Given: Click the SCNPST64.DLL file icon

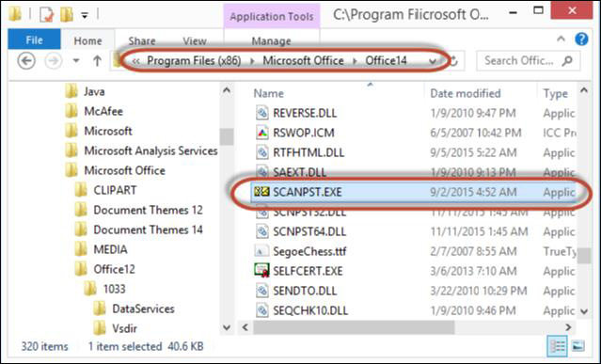Looking at the screenshot, I should pyautogui.click(x=262, y=231).
